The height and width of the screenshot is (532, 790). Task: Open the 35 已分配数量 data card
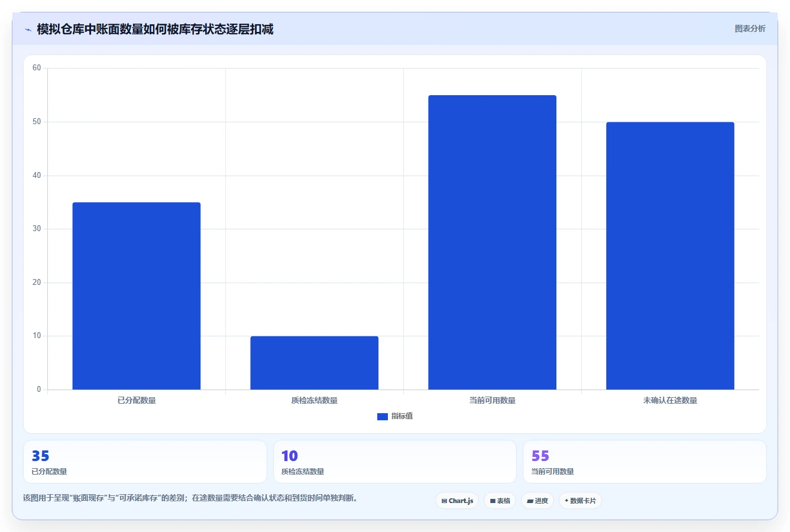point(145,462)
